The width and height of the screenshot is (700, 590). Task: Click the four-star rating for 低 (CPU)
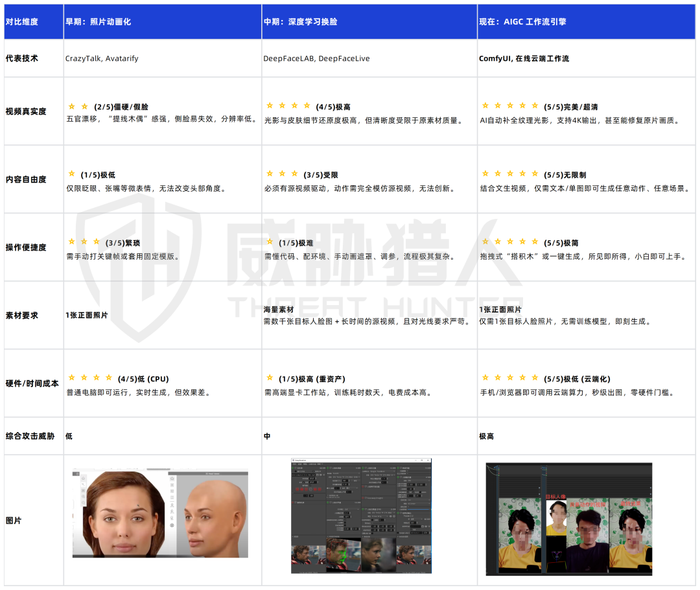tap(91, 378)
